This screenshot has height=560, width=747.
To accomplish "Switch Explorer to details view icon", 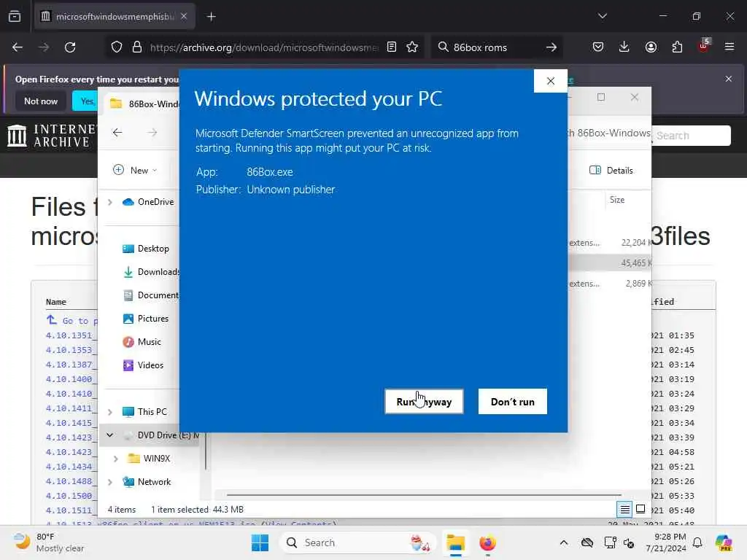I will [624, 510].
